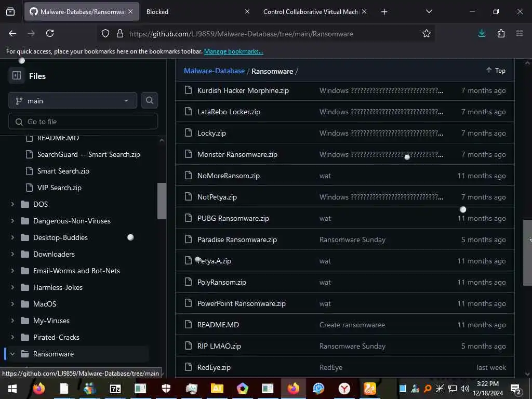This screenshot has width=532, height=399.
Task: Go to Malware-Database breadcrumb link
Action: click(214, 71)
